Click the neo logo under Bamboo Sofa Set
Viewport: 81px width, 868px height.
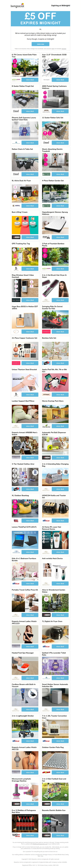click(x=46, y=363)
